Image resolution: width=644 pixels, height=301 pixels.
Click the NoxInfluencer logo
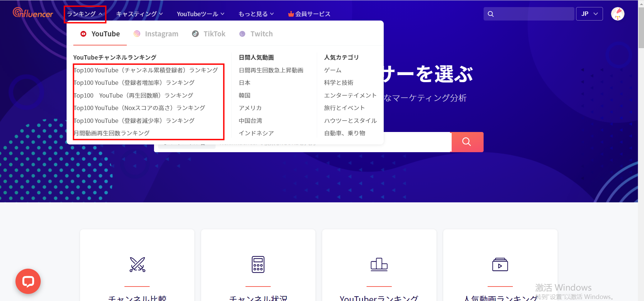point(33,13)
